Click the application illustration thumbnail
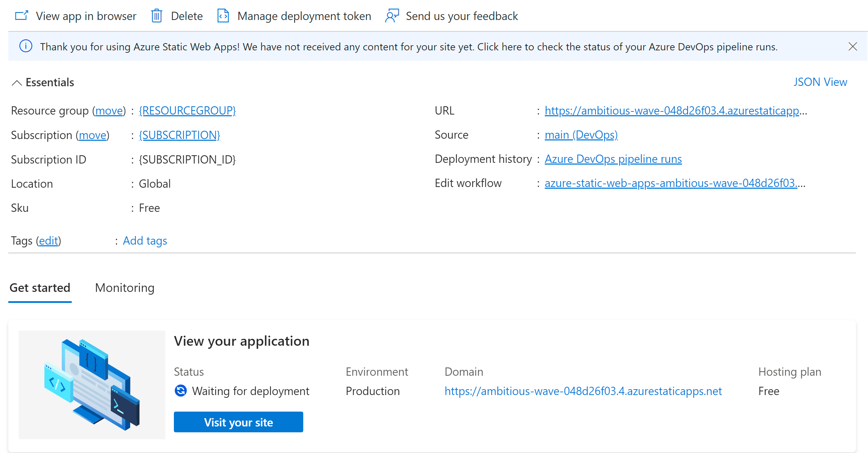This screenshot has height=453, width=868. [92, 385]
